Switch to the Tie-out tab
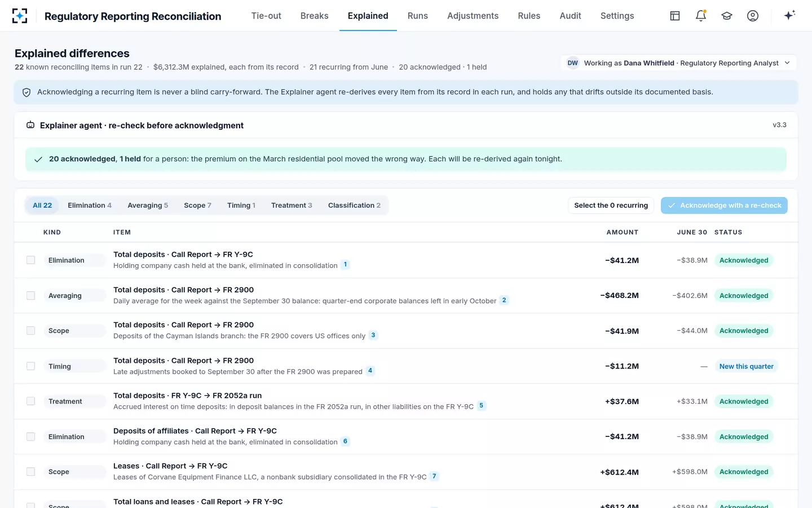 [266, 16]
